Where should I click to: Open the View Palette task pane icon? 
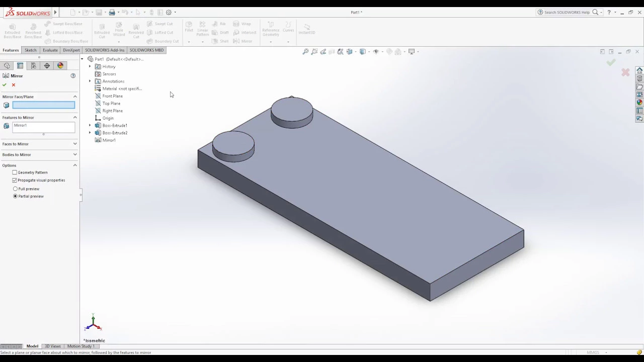coord(639,95)
